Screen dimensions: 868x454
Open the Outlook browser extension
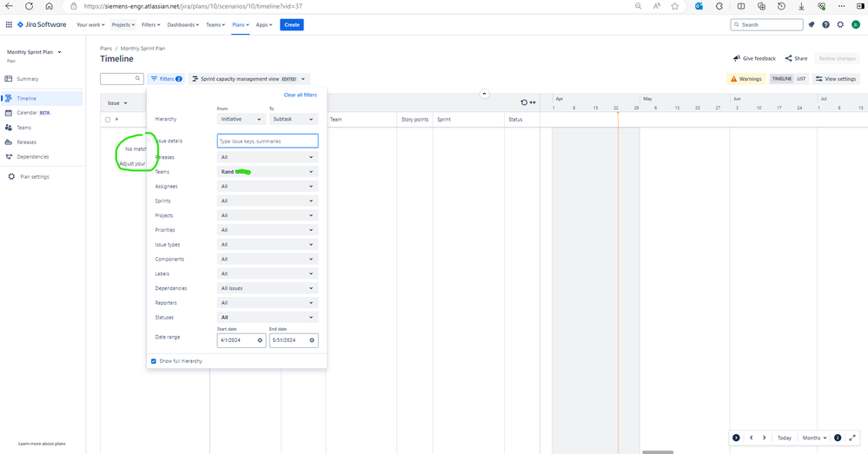tap(699, 6)
